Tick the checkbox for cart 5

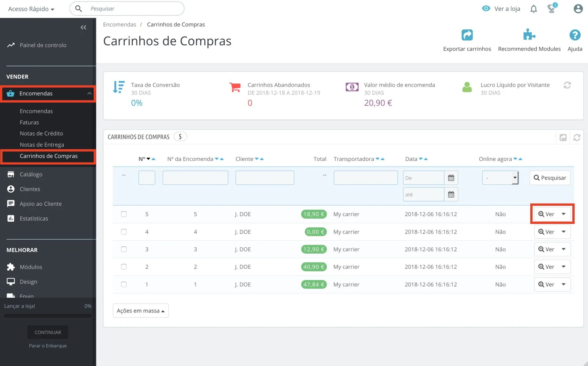click(x=124, y=214)
